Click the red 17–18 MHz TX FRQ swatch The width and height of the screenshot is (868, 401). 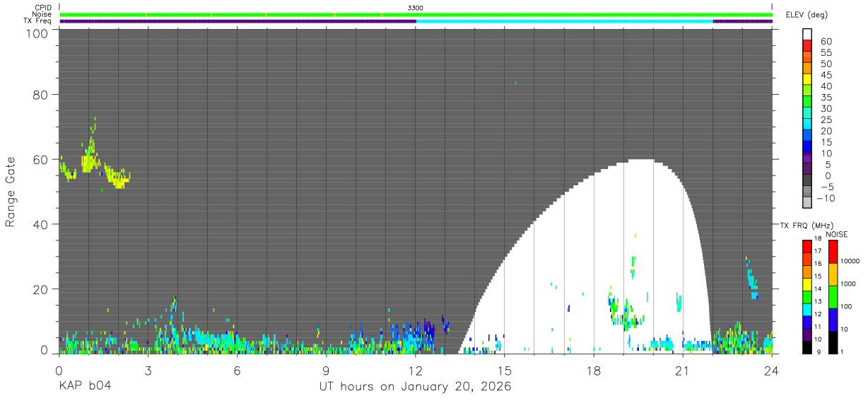click(x=807, y=246)
